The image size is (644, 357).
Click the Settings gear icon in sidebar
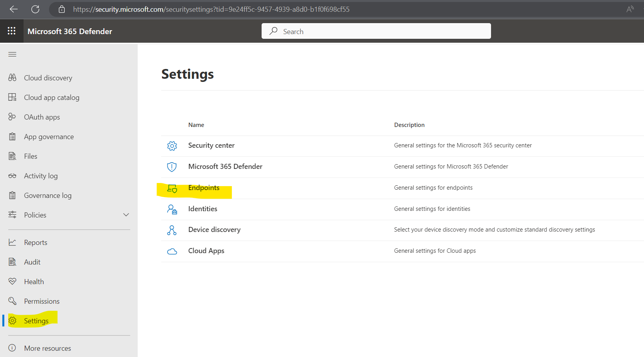[x=13, y=321]
